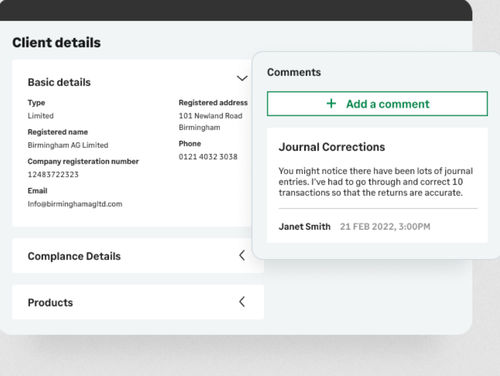Select the Client details page title

[56, 43]
